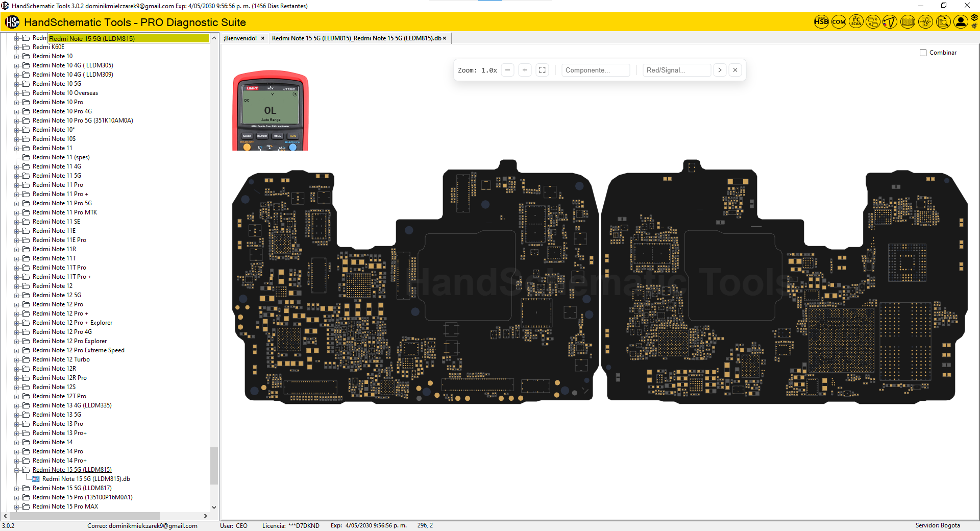This screenshot has height=531, width=980.
Task: Open the document search icon
Action: point(943,22)
